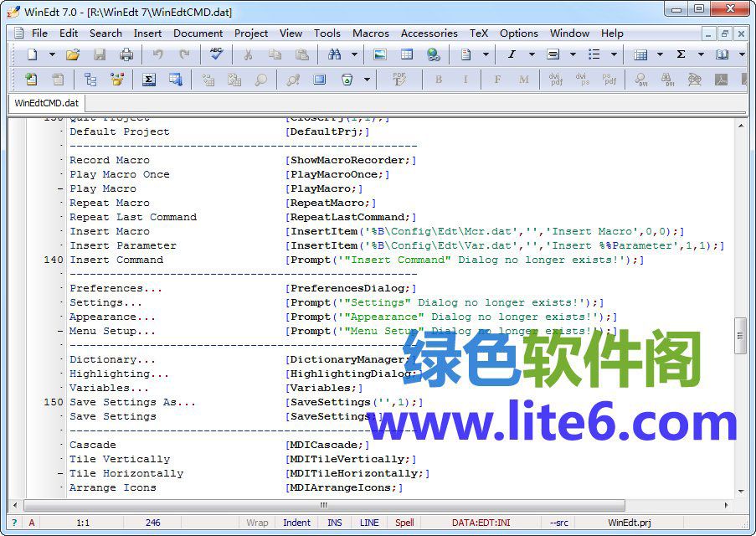Screen dimensions: 756x536
Task: Create a new document with the blank page icon
Action: click(32, 54)
